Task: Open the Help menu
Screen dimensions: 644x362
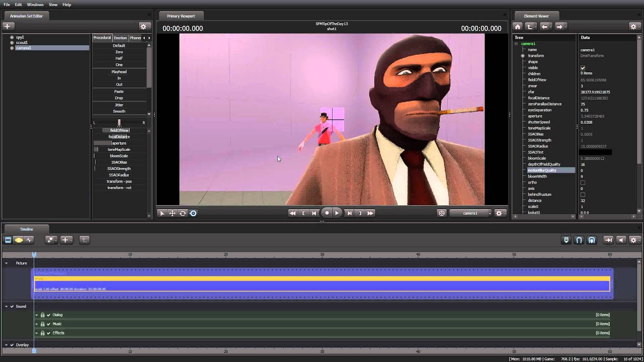Action: 67,5
